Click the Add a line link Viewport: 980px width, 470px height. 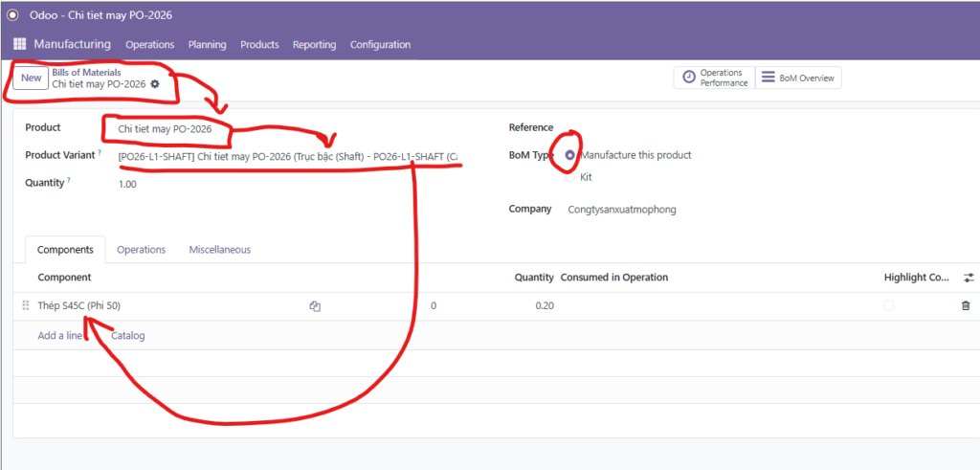click(x=59, y=335)
